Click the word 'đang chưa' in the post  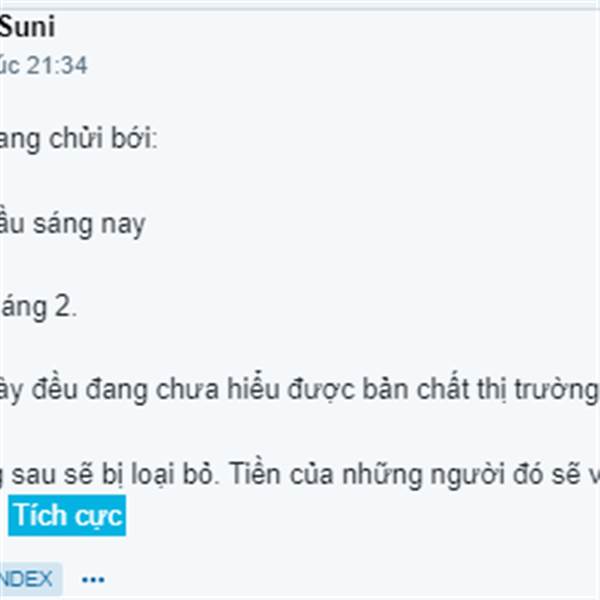[152, 389]
